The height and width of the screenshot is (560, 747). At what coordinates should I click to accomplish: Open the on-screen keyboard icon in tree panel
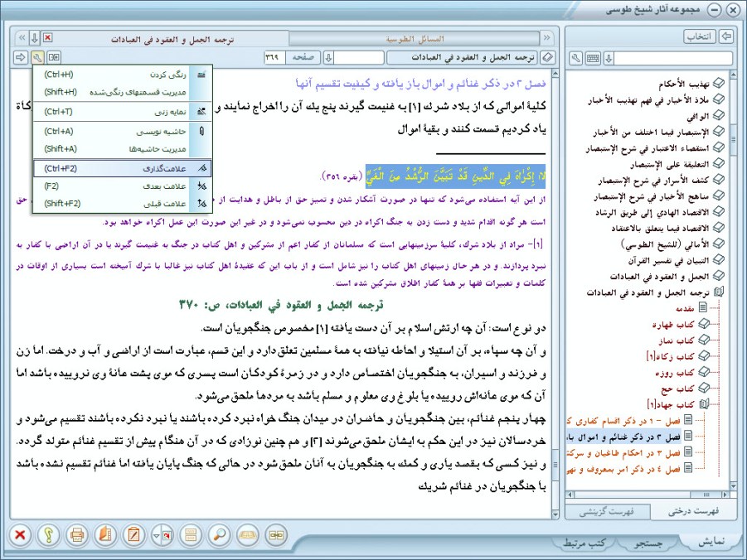(593, 58)
